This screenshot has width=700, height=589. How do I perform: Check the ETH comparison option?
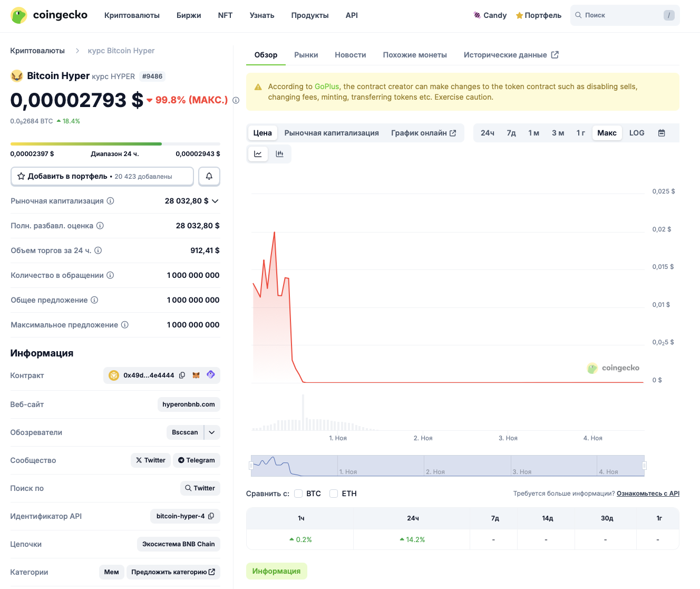[333, 493]
